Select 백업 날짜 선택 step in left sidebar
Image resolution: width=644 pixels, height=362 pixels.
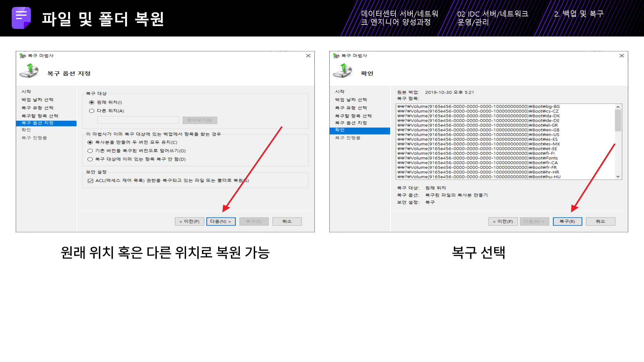tap(37, 100)
